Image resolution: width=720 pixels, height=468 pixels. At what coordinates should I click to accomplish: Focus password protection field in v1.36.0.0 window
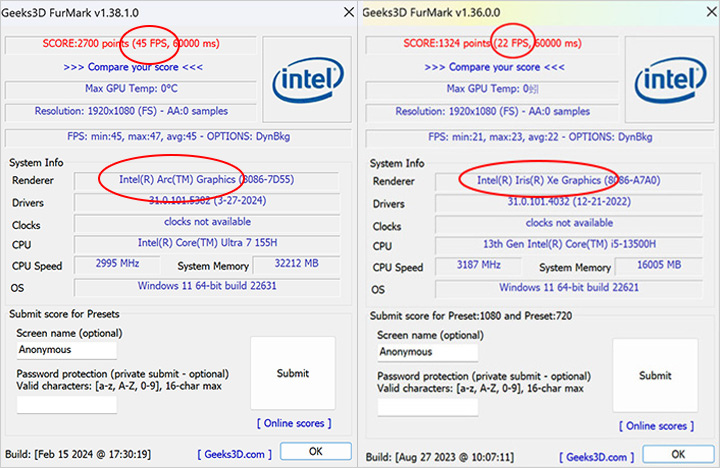(x=428, y=407)
